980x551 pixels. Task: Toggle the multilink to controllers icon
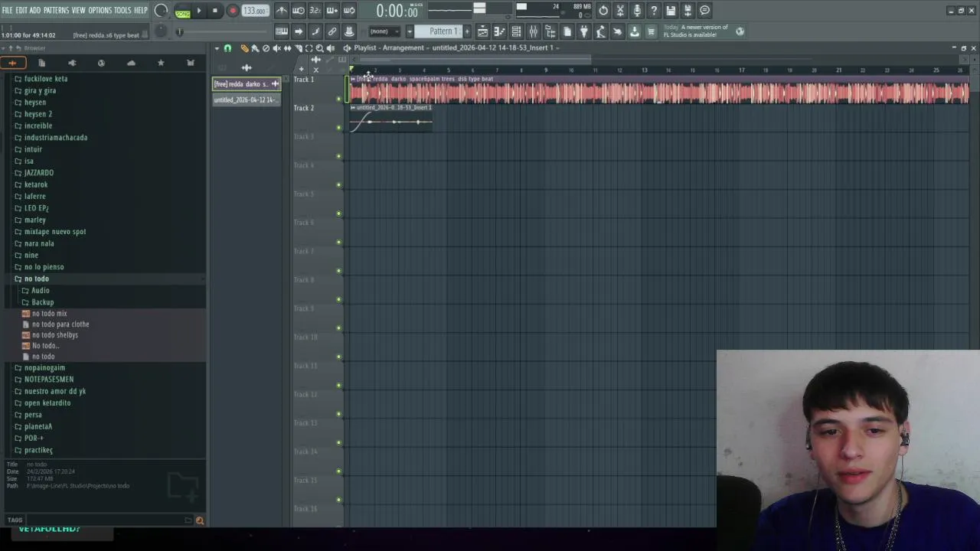pyautogui.click(x=332, y=31)
